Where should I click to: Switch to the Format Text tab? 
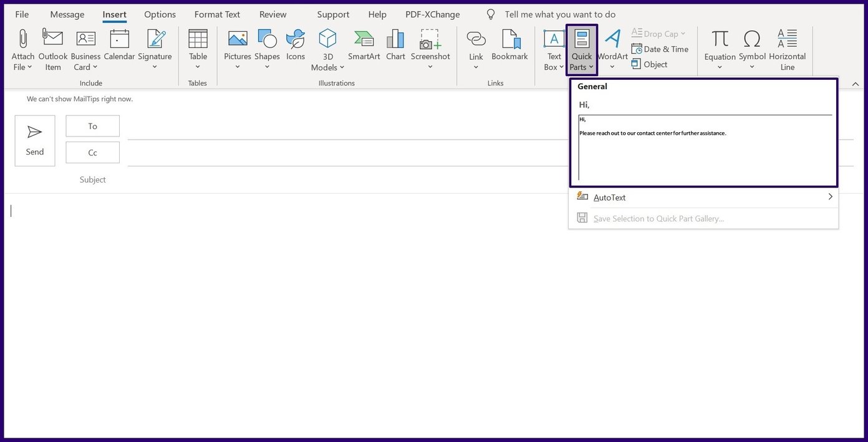pyautogui.click(x=216, y=14)
